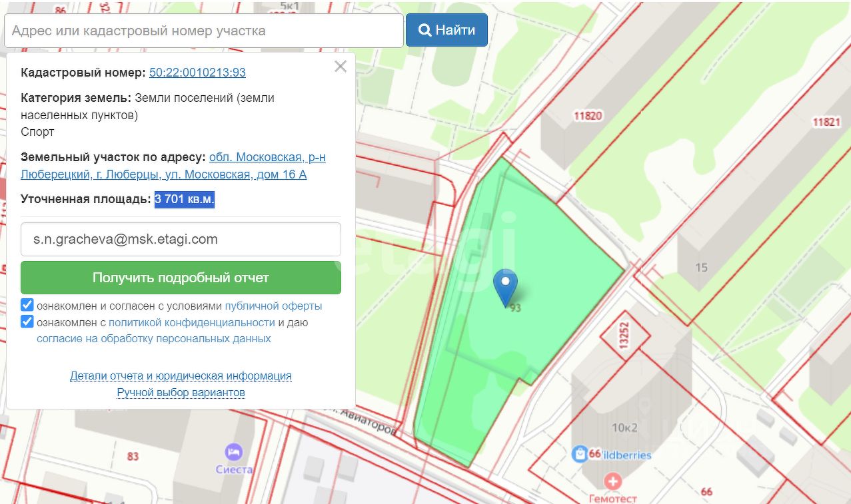
Task: Open cadastral number 50:22:0010213:93 link
Action: point(197,73)
